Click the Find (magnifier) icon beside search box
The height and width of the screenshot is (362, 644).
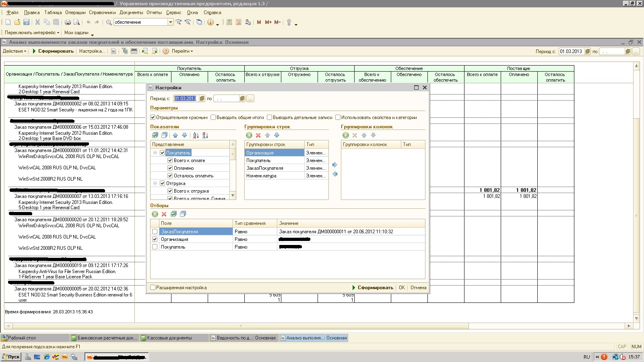[x=109, y=23]
